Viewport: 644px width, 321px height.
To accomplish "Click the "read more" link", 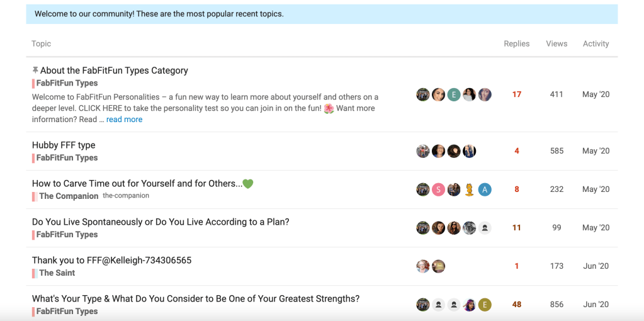I will (x=124, y=120).
